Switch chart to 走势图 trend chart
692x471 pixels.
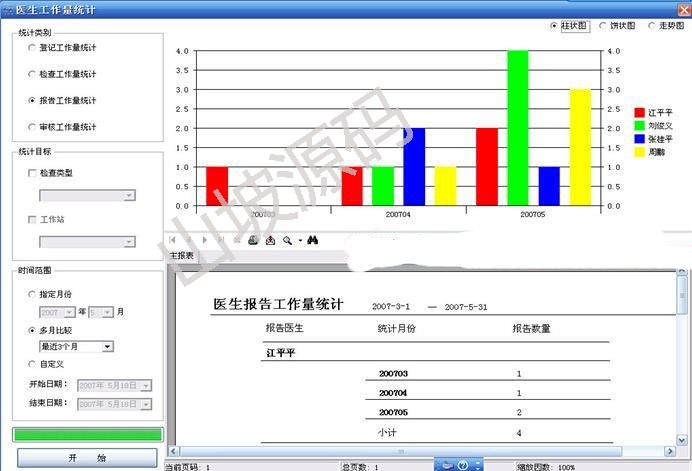click(651, 26)
